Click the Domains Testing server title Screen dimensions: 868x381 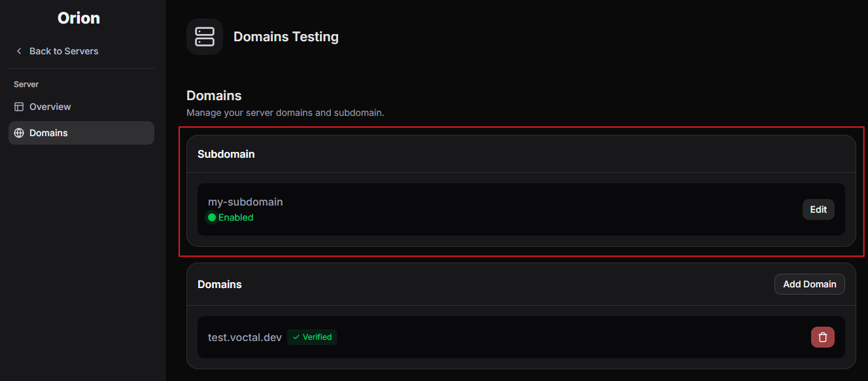[286, 37]
